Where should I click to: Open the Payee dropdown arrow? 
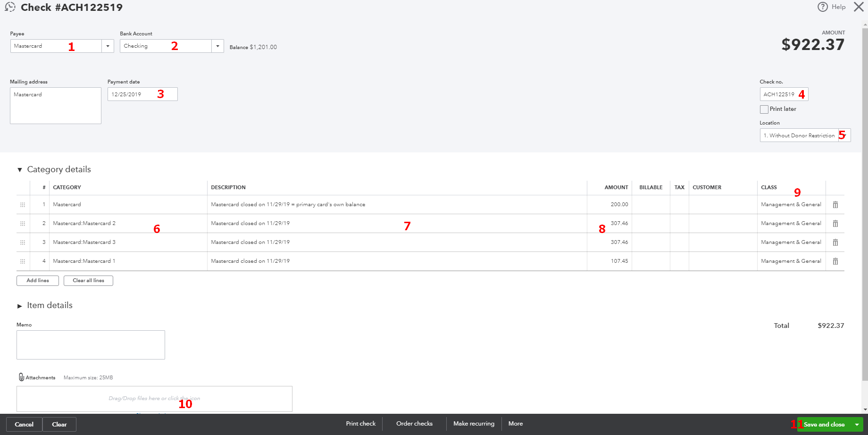108,46
